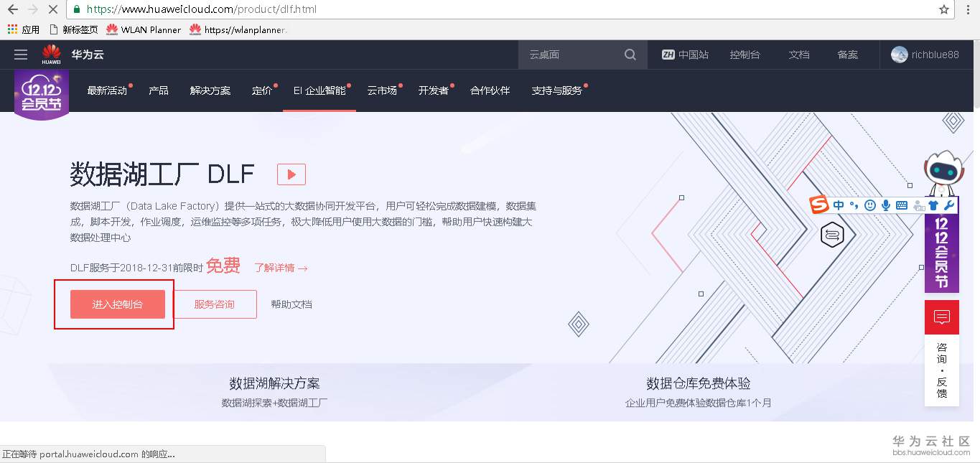This screenshot has height=463, width=980.
Task: Click the browser forward arrow
Action: click(x=32, y=10)
